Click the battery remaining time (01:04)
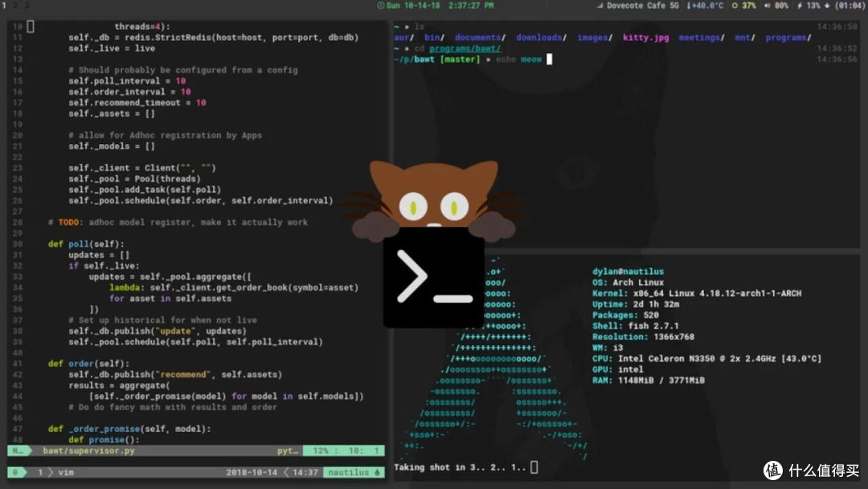Image resolution: width=868 pixels, height=489 pixels. [850, 6]
